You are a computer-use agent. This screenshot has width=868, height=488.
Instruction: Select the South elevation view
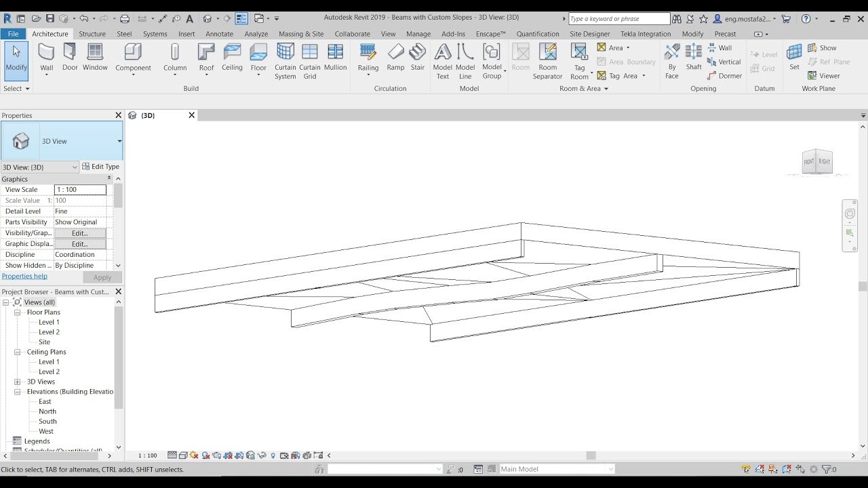47,421
